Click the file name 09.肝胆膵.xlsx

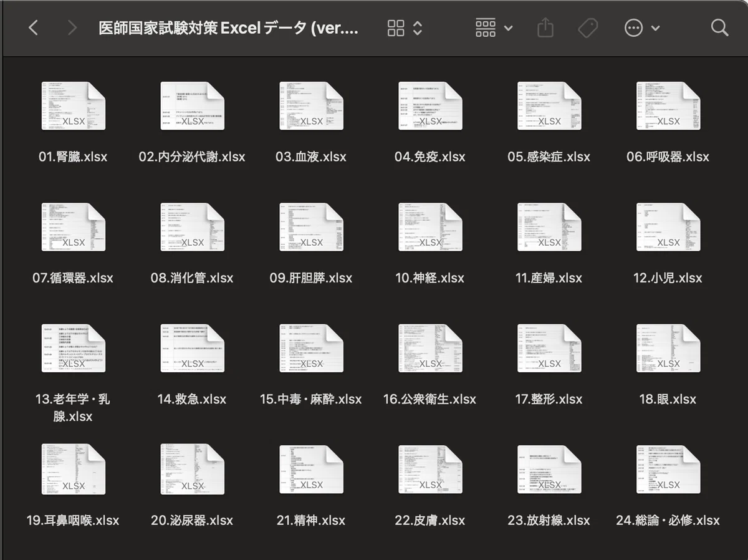pyautogui.click(x=311, y=278)
